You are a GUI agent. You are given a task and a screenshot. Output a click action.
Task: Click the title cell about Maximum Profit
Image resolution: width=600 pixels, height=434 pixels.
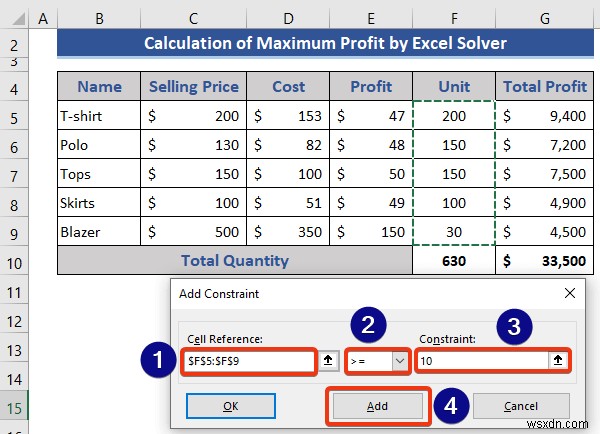click(325, 43)
